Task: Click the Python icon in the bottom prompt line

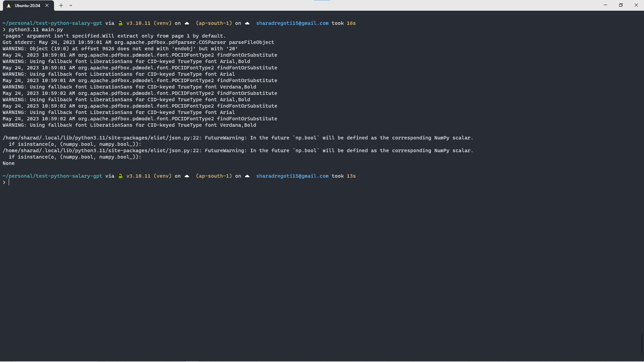Action: [x=120, y=176]
